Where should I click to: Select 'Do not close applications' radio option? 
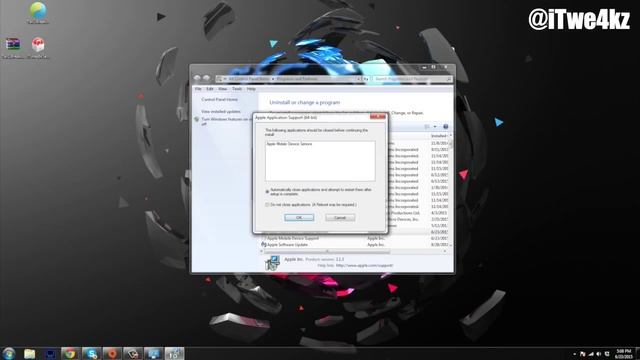[267, 204]
